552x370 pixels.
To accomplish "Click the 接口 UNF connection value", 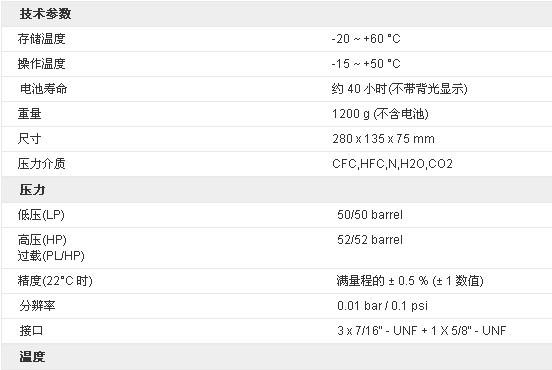I will click(421, 331).
